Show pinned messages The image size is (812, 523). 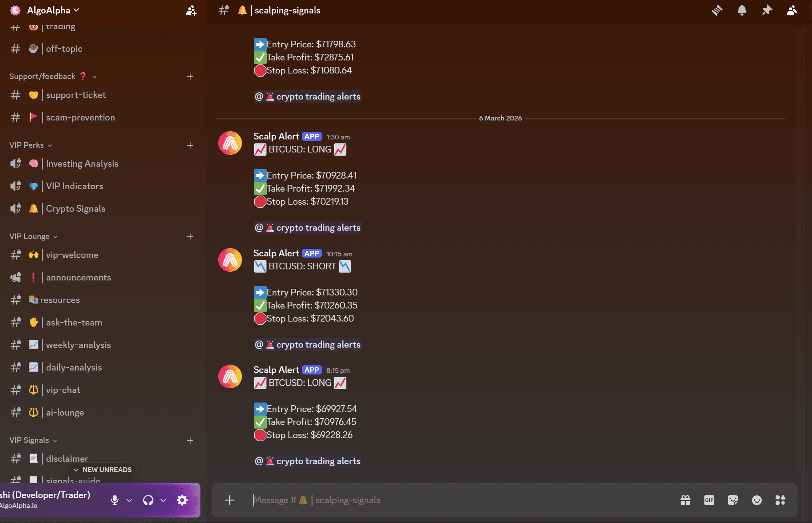pyautogui.click(x=767, y=10)
